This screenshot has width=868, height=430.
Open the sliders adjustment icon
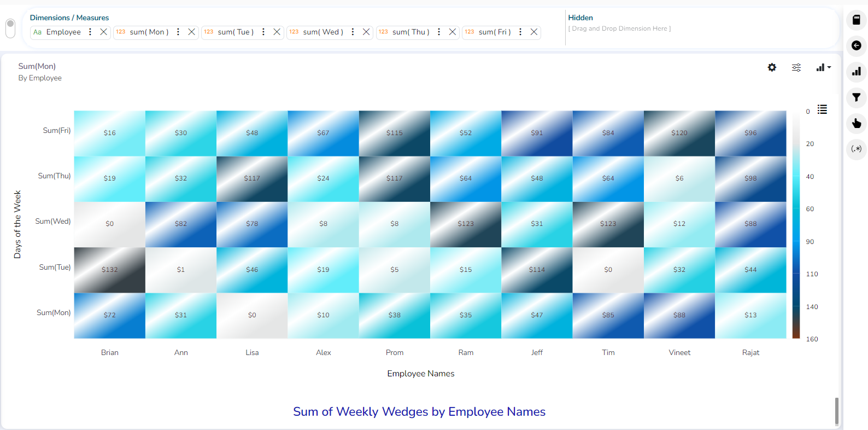click(796, 67)
